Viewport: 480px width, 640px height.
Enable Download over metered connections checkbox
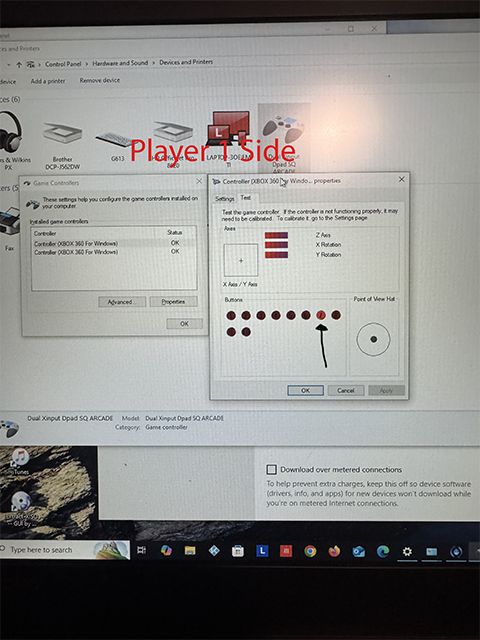click(x=271, y=469)
